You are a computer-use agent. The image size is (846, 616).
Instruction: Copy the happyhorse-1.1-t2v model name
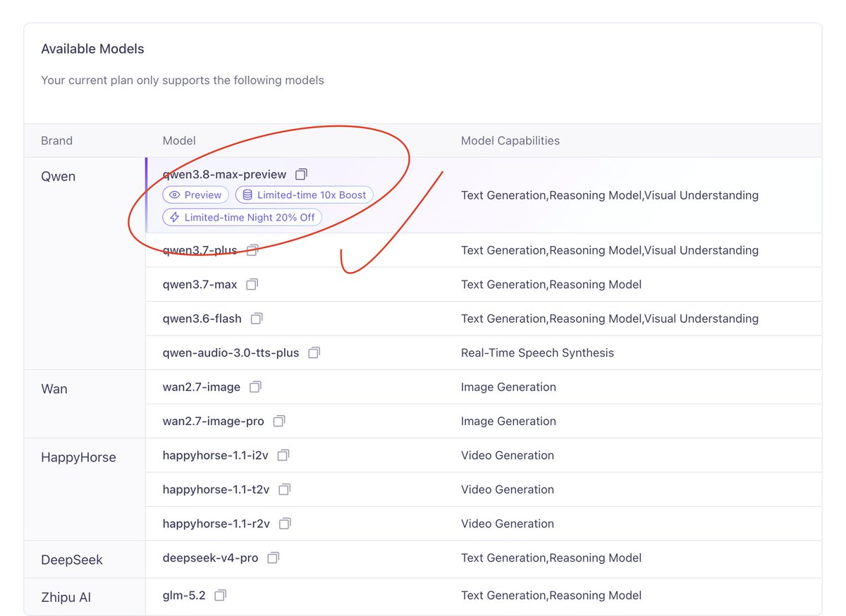(284, 489)
